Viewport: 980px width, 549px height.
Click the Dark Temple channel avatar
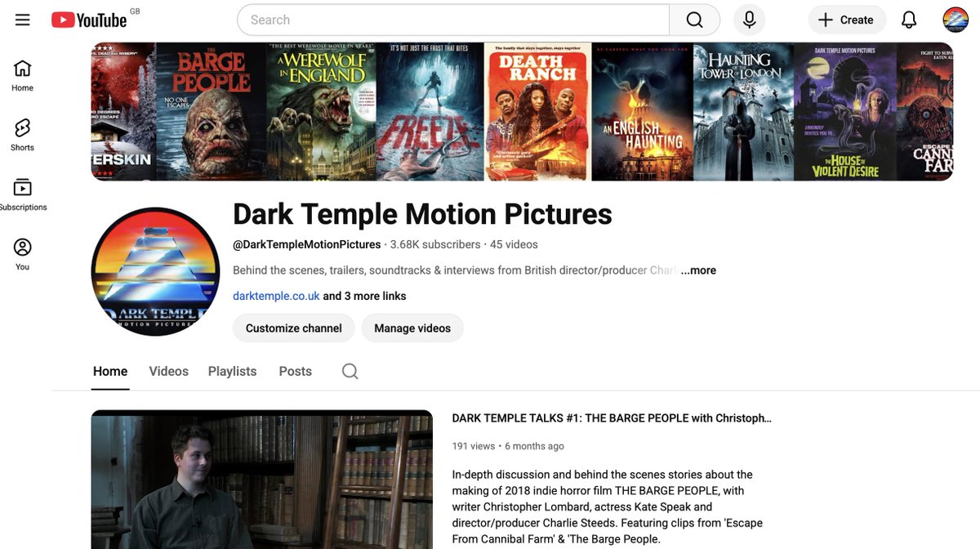coord(155,271)
